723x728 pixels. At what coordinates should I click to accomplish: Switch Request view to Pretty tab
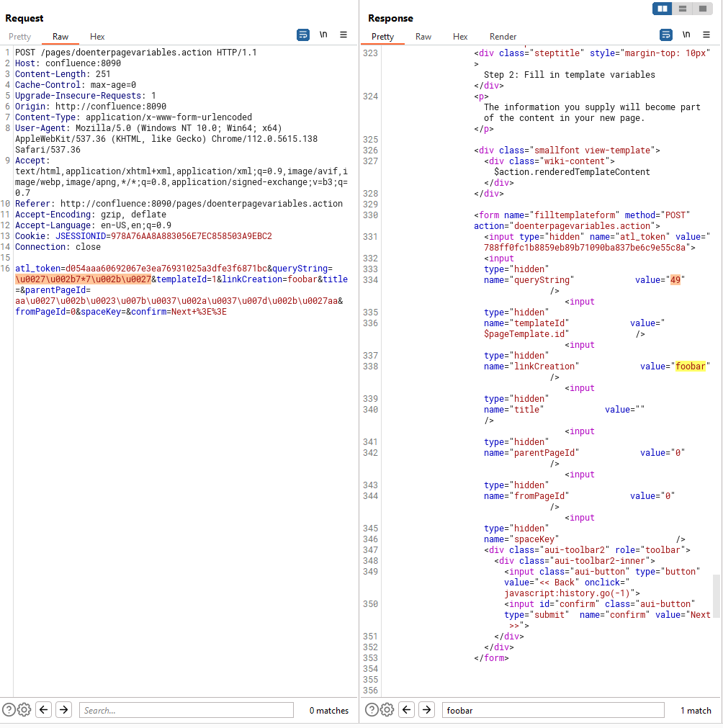19,37
